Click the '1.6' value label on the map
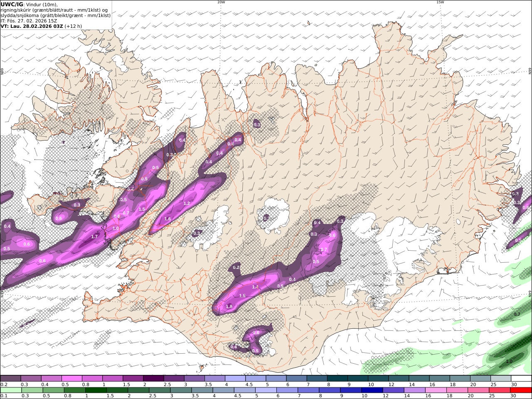The width and height of the screenshot is (532, 399). [x=167, y=219]
